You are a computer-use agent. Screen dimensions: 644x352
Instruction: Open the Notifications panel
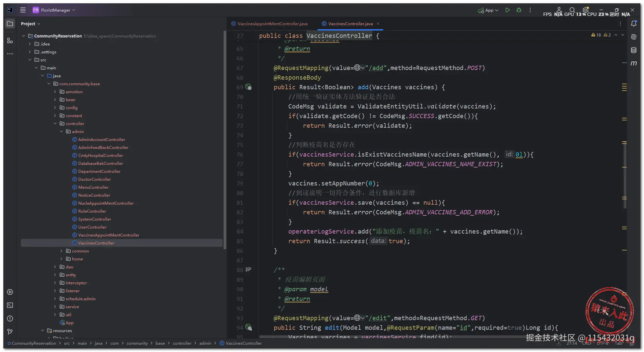[x=634, y=24]
